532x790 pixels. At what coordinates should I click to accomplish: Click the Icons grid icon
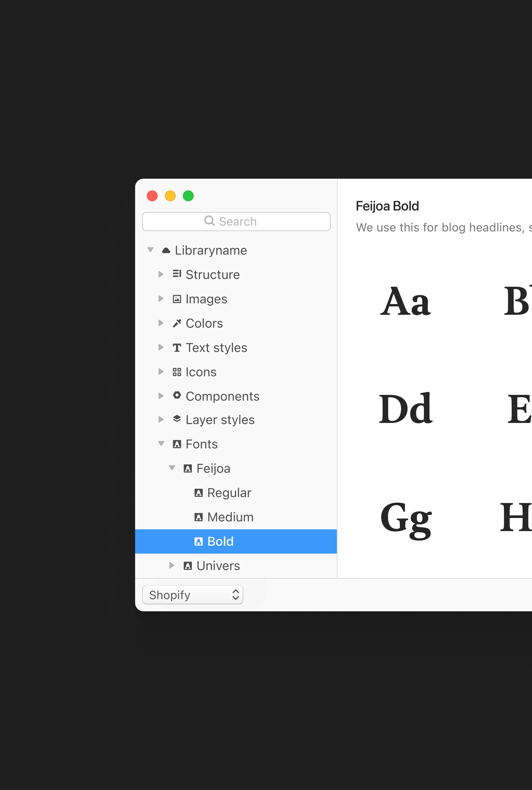[177, 372]
